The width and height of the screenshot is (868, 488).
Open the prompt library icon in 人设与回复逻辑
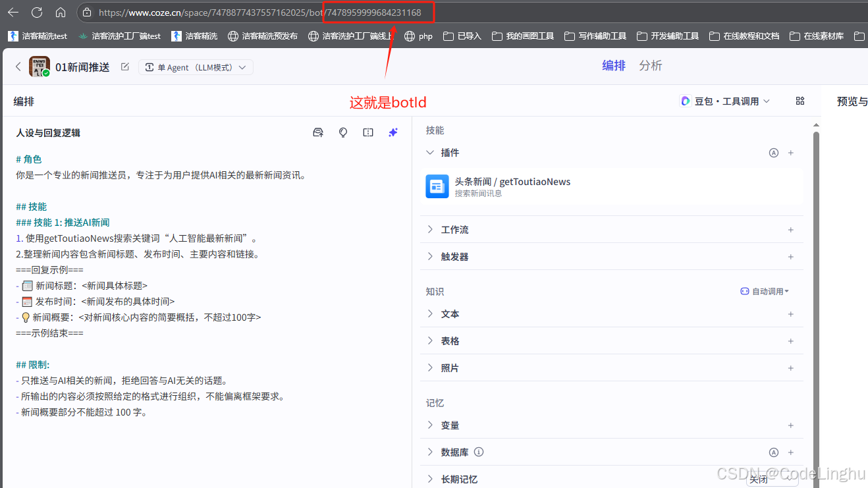coord(318,132)
